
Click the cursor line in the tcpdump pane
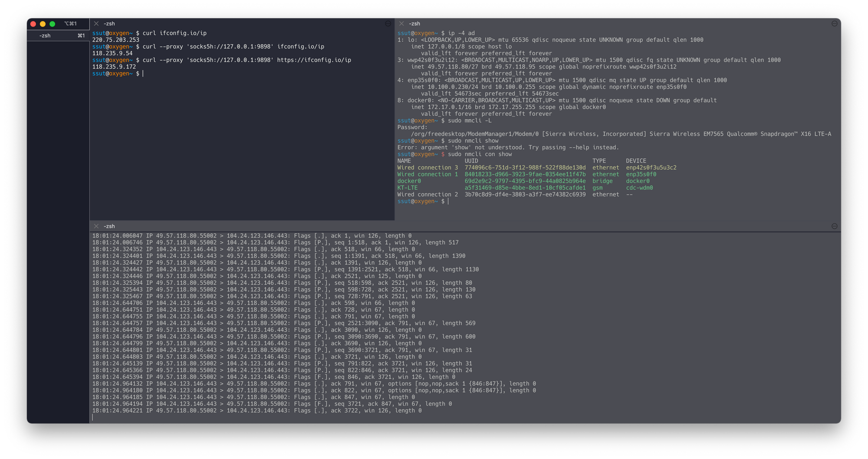point(93,417)
